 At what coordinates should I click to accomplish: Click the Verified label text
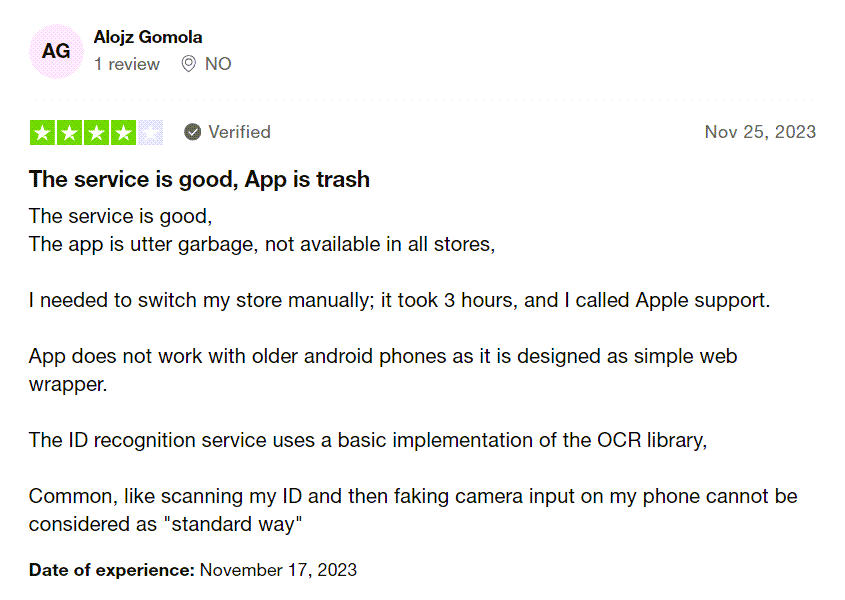[239, 132]
